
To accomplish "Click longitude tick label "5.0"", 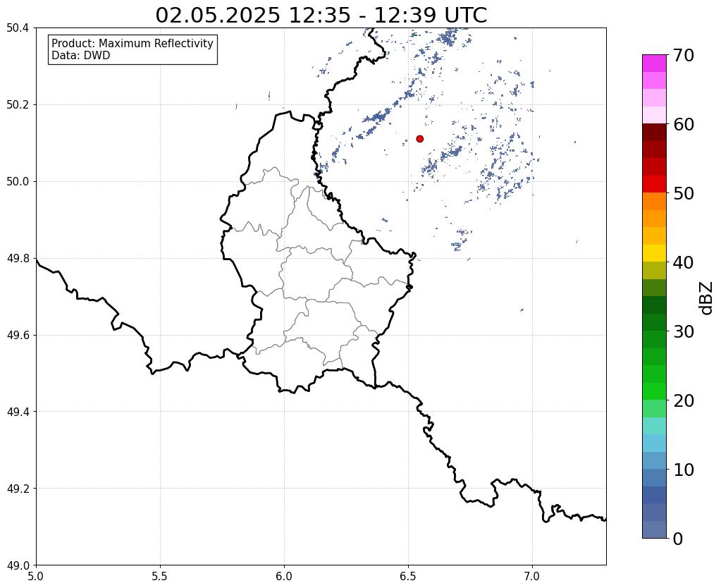I will coord(36,576).
